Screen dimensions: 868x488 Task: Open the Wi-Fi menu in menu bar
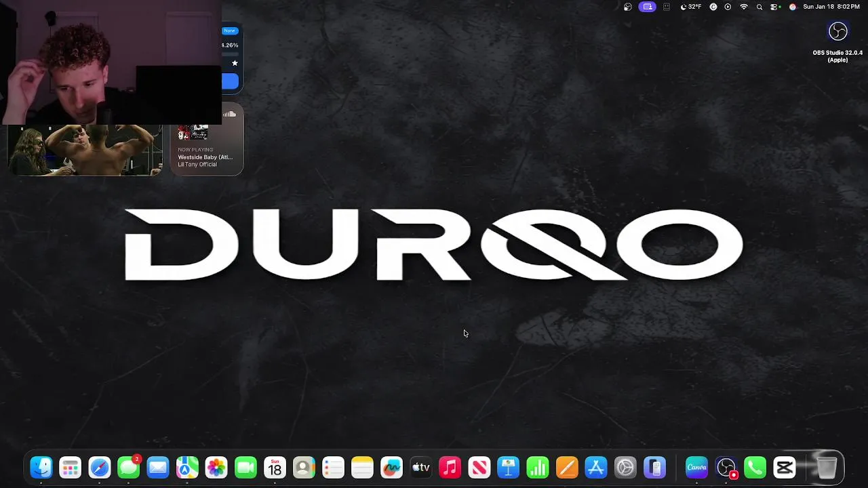[744, 7]
